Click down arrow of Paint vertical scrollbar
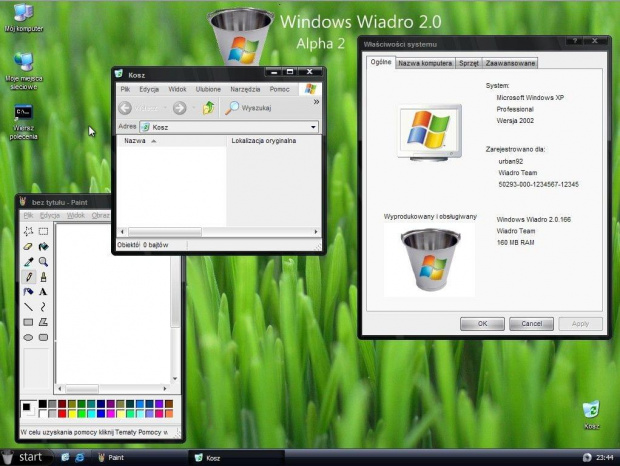The width and height of the screenshot is (620, 466). 175,379
